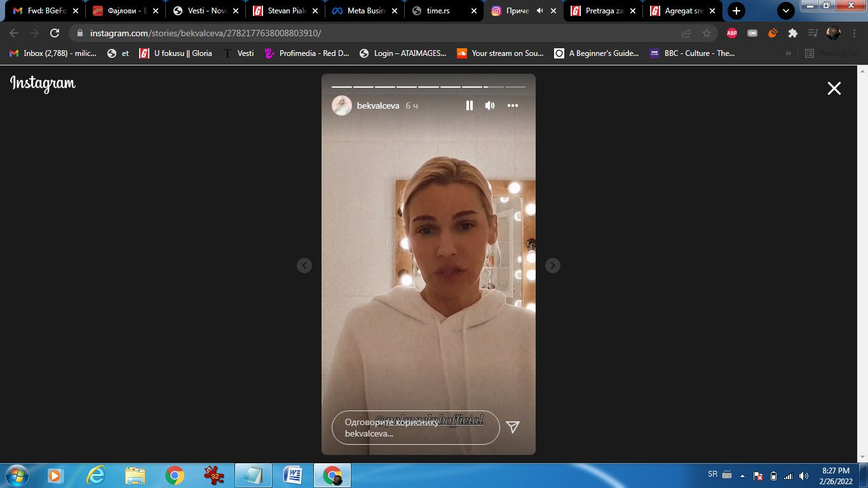Screen dimensions: 868x488
Task: Go to the next story
Action: click(553, 266)
